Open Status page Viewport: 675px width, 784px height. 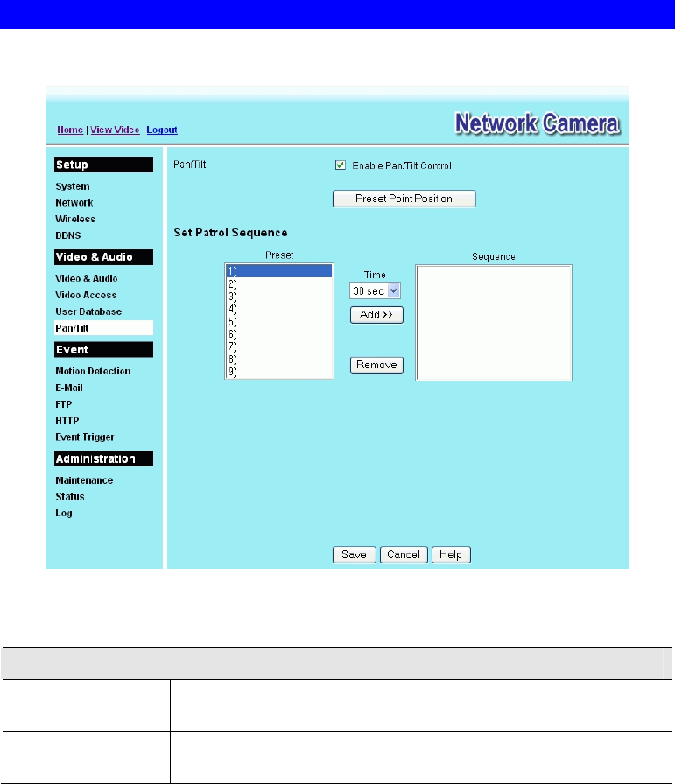(70, 496)
